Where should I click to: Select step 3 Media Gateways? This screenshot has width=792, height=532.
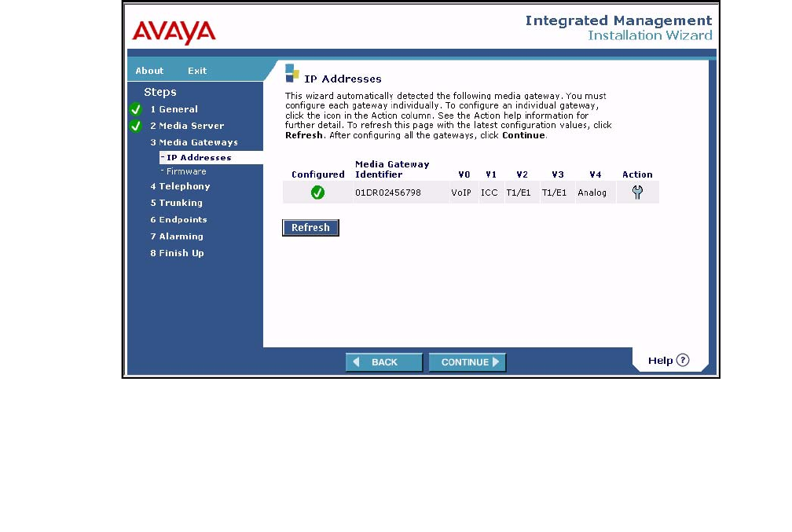click(x=194, y=142)
